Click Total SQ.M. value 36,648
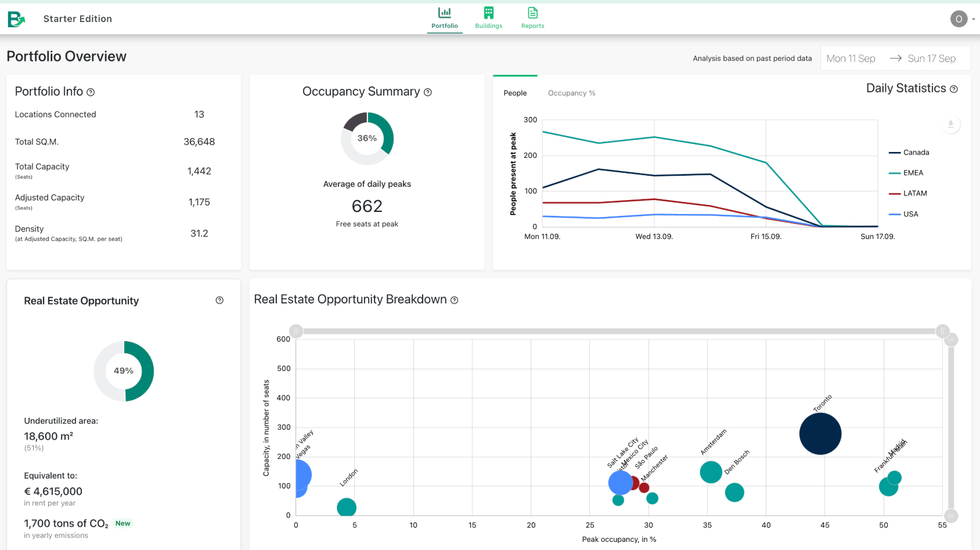 tap(199, 142)
